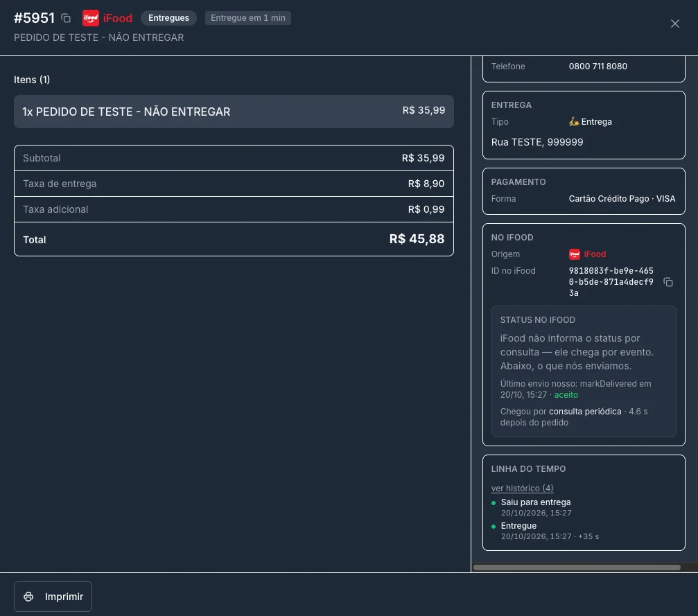Click the "LINHA DO TEMPO" heading
This screenshot has width=698, height=616.
coord(528,468)
